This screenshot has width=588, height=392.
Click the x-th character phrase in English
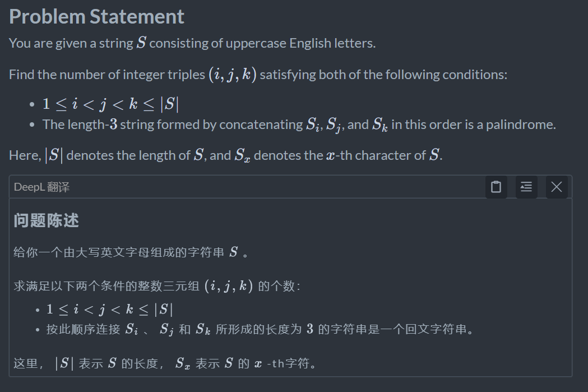tap(375, 155)
